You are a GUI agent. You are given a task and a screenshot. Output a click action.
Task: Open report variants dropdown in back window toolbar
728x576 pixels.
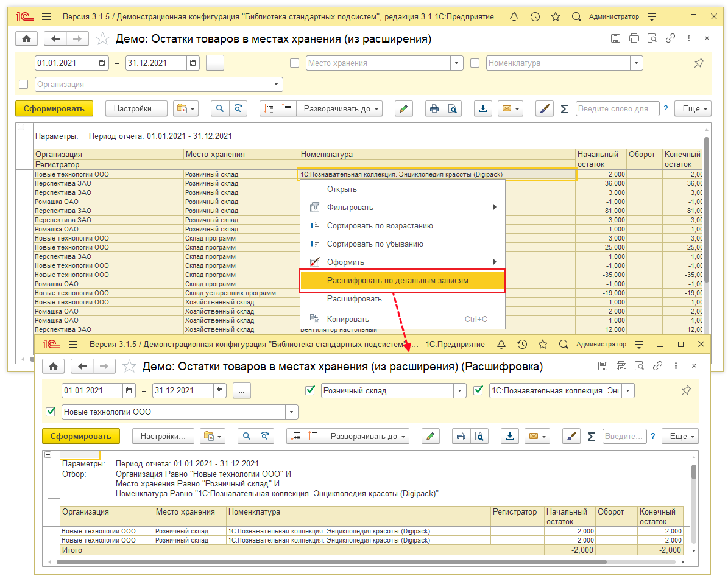click(186, 108)
